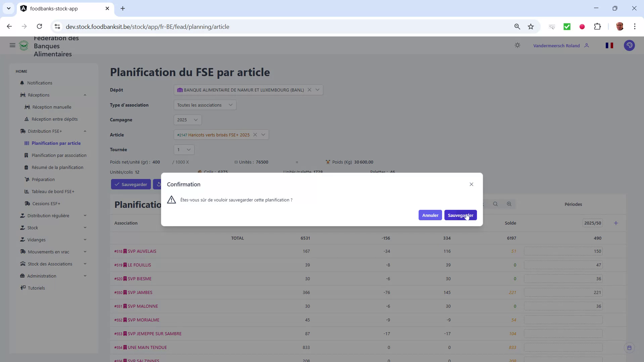Screen dimensions: 644x362
Task: Toggle the bookmark star in the address bar
Action: pyautogui.click(x=531, y=26)
